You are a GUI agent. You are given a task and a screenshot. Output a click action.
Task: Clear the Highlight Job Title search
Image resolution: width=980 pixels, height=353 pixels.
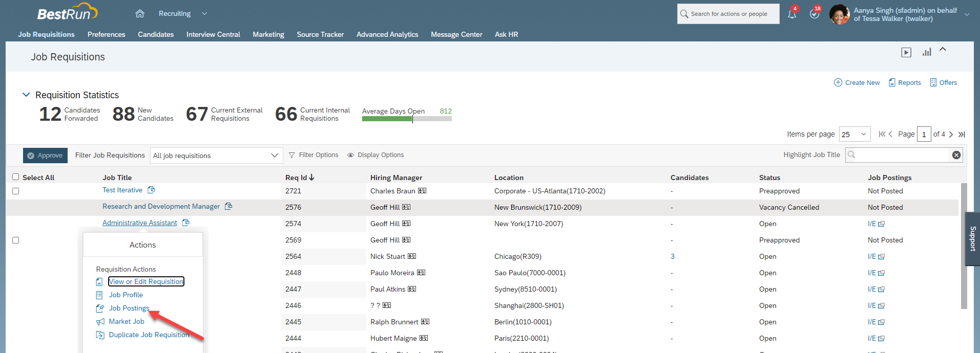pyautogui.click(x=956, y=155)
